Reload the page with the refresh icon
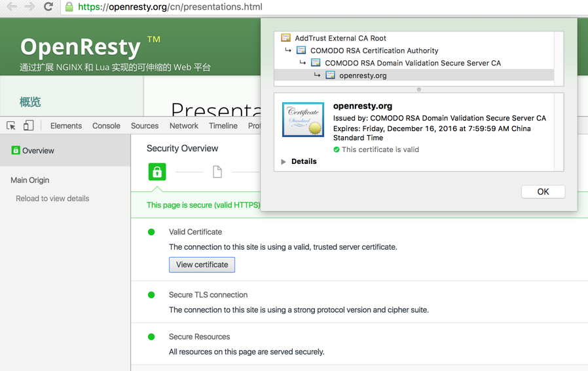This screenshot has width=588, height=371. click(48, 7)
